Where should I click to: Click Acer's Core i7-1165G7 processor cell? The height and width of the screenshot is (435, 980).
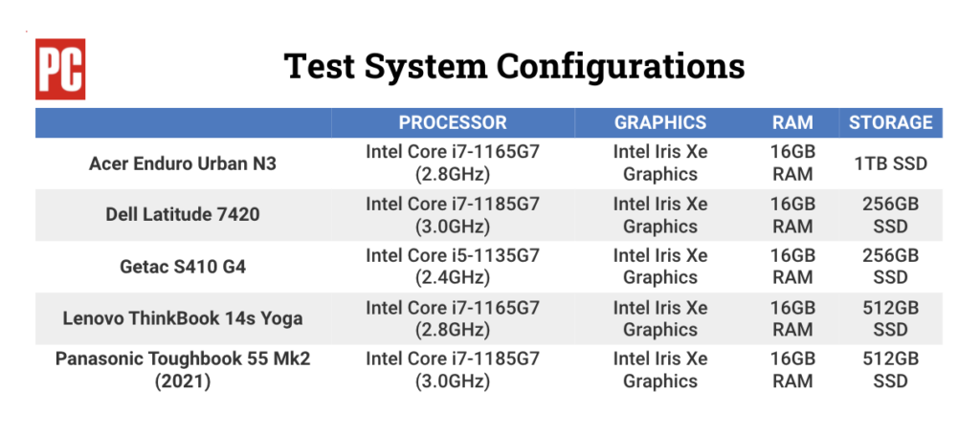tap(453, 163)
